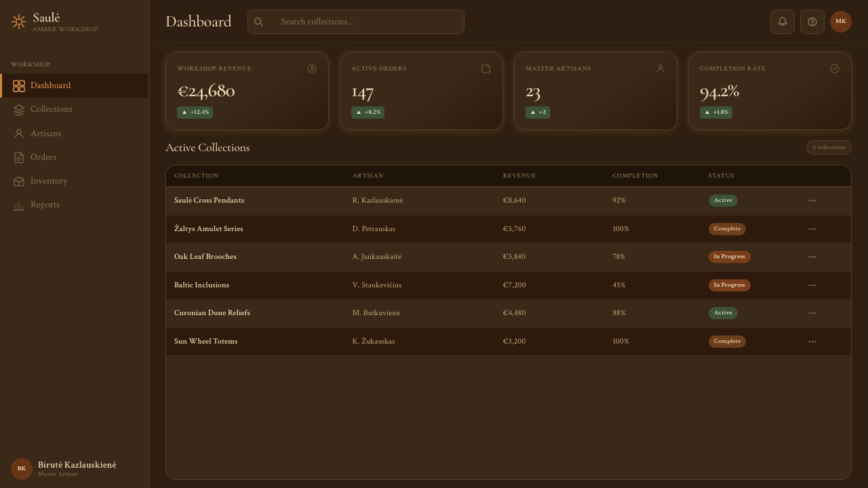
Task: Click the Orders document icon in sidebar
Action: click(x=19, y=158)
